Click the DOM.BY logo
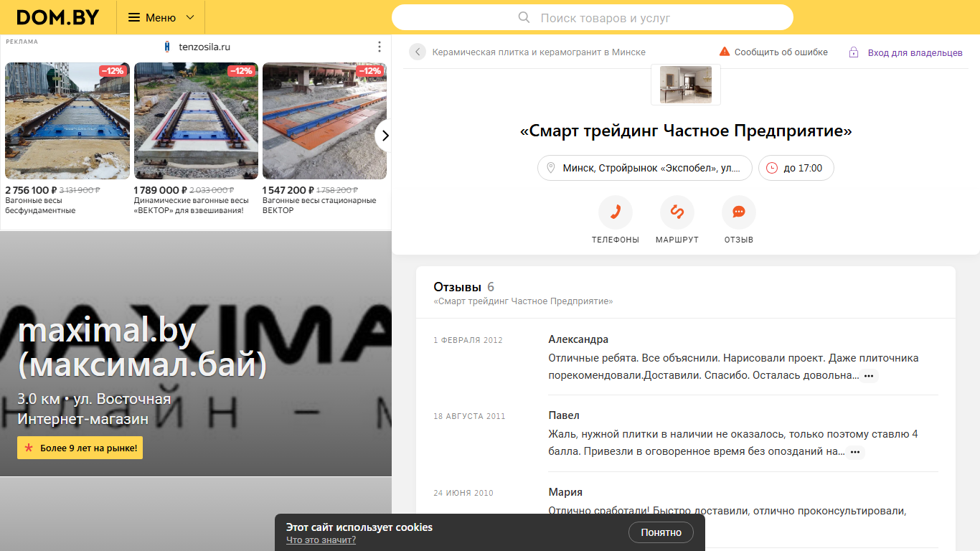Screen dimensions: 980x551 tap(58, 17)
